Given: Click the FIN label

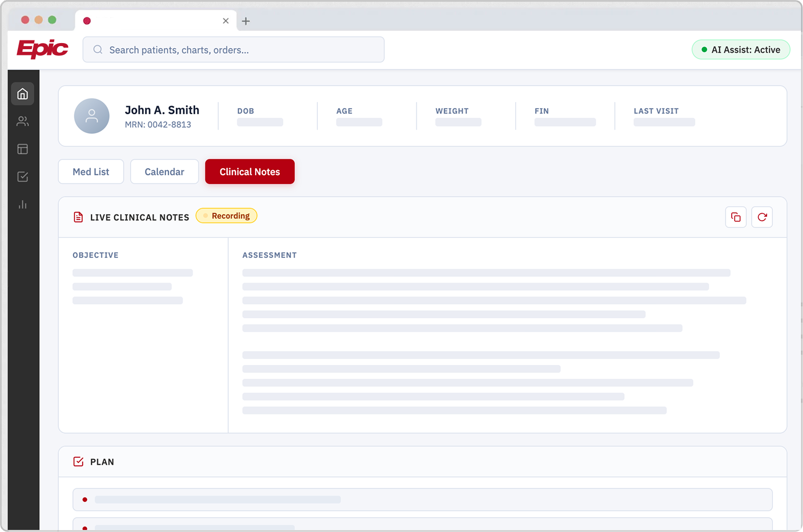Looking at the screenshot, I should (542, 111).
